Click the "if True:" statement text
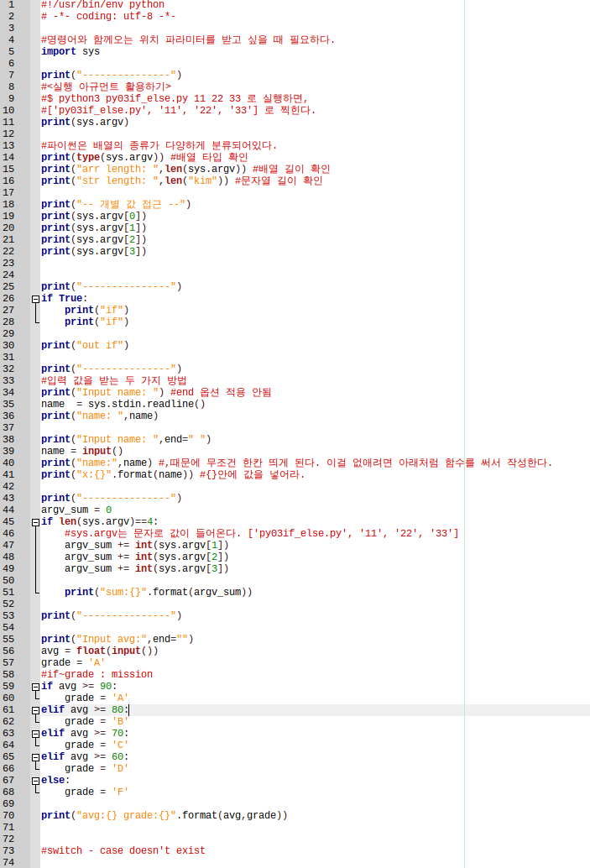 64,298
